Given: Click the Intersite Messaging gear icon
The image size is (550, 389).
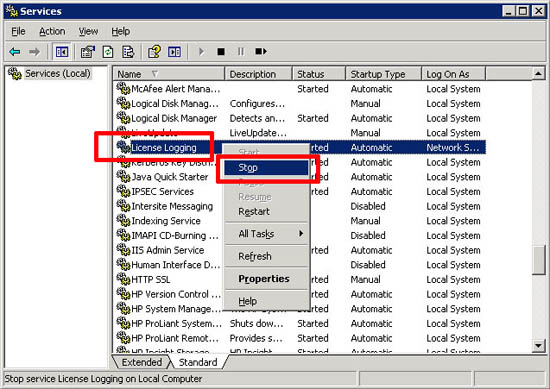Looking at the screenshot, I should tap(123, 206).
